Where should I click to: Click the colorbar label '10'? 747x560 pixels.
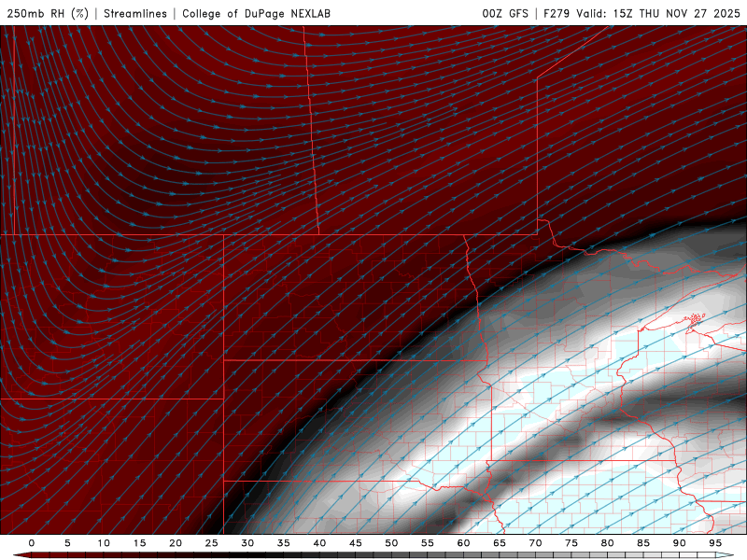[x=104, y=543]
